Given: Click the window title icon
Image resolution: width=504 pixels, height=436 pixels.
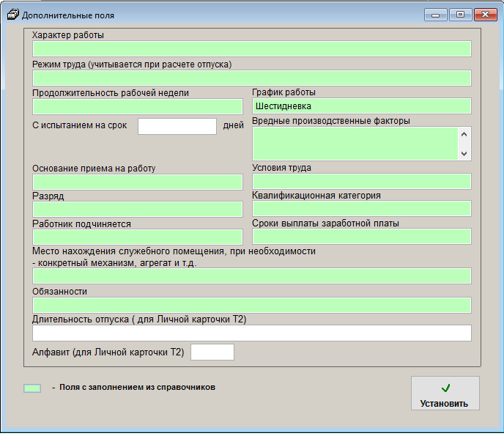Looking at the screenshot, I should coord(13,15).
